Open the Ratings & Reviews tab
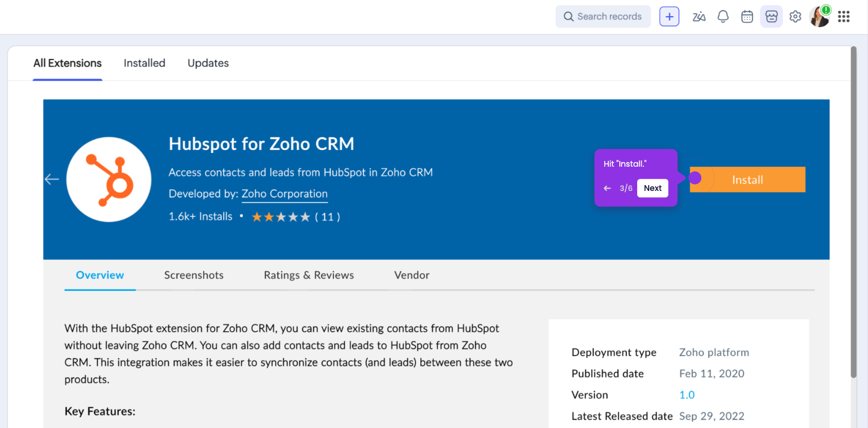This screenshot has width=868, height=428. pyautogui.click(x=309, y=275)
